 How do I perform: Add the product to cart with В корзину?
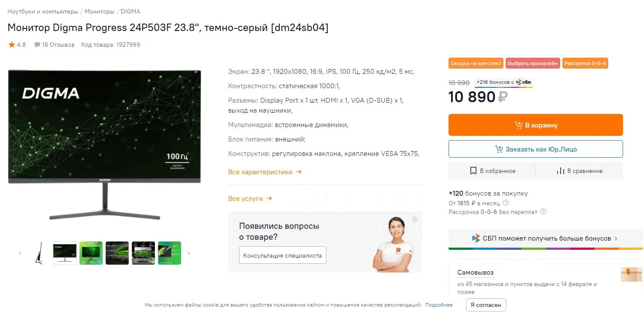coord(536,125)
